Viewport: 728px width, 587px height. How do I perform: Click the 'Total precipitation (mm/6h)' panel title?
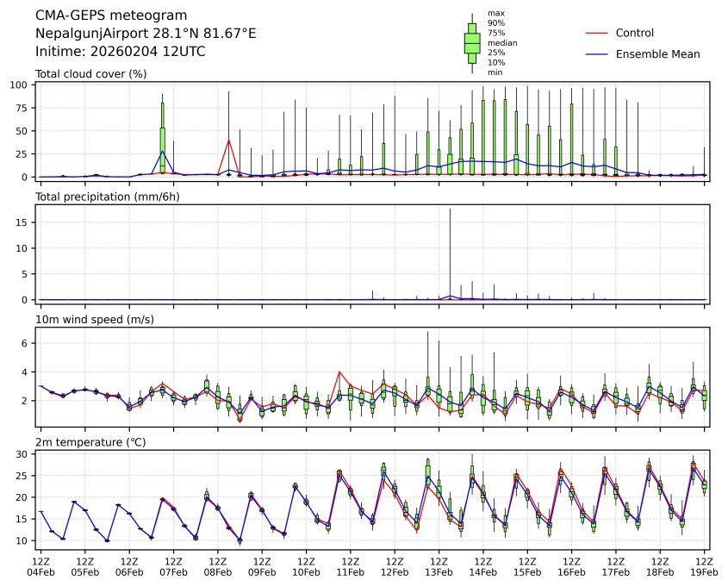pos(107,197)
